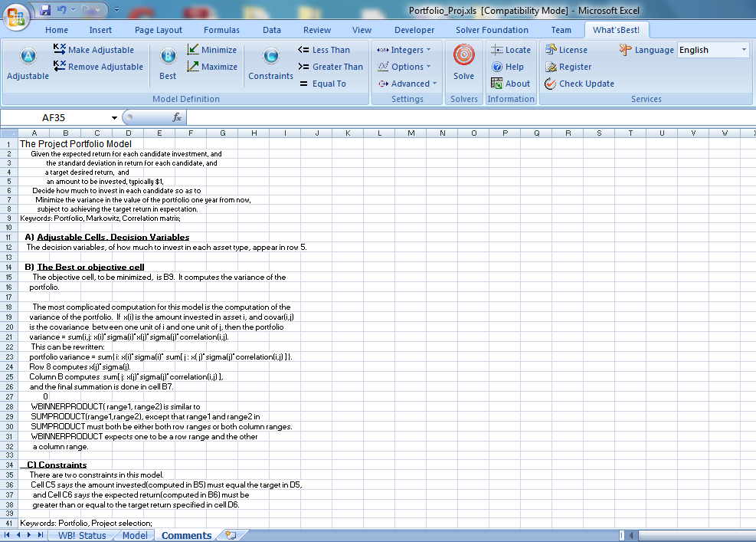Screen dimensions: 756x542
Task: Click the Constraints blue C icon
Action: [x=270, y=57]
